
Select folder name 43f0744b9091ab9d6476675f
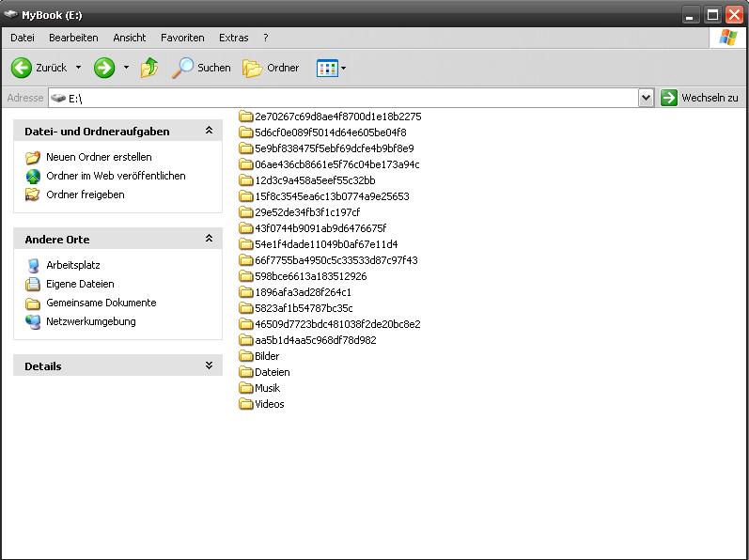(x=320, y=228)
